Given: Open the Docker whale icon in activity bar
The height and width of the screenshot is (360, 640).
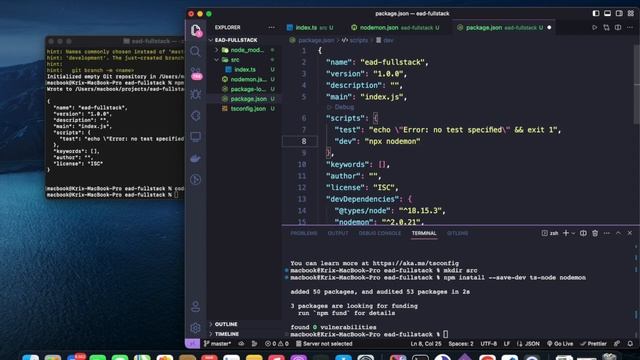Looking at the screenshot, I should [196, 158].
